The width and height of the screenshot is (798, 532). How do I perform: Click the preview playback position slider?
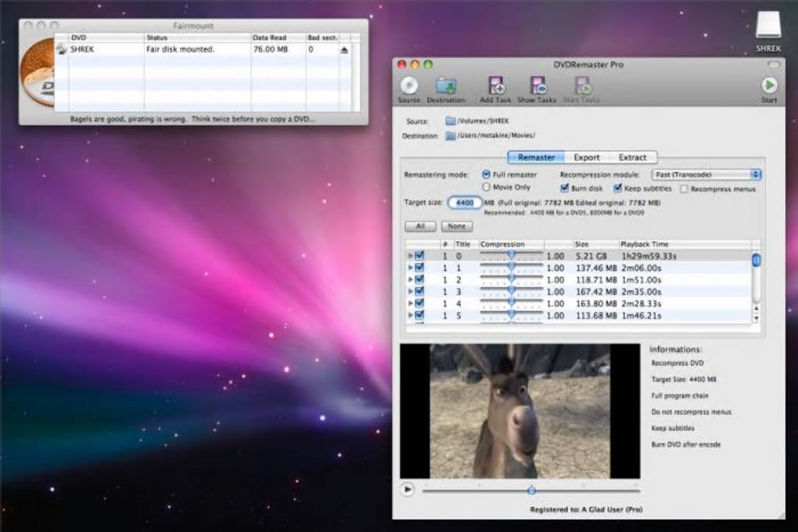coord(530,490)
